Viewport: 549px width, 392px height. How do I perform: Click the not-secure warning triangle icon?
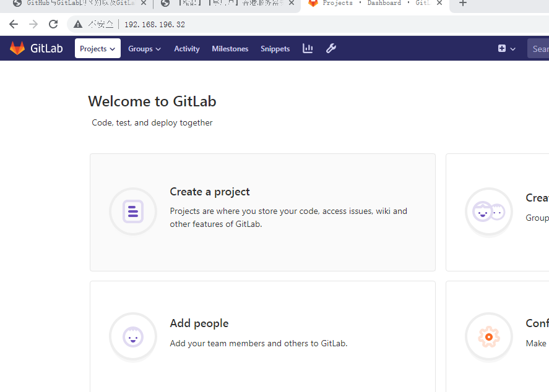pos(78,24)
